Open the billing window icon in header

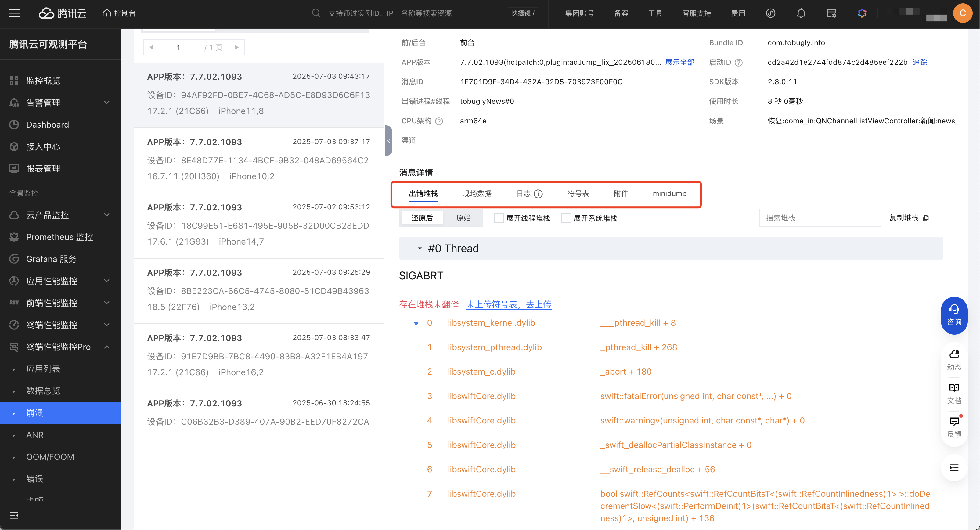(x=831, y=13)
